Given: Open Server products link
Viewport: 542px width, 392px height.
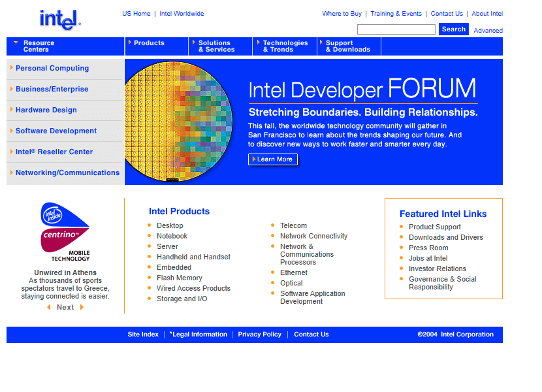Looking at the screenshot, I should click(x=167, y=246).
